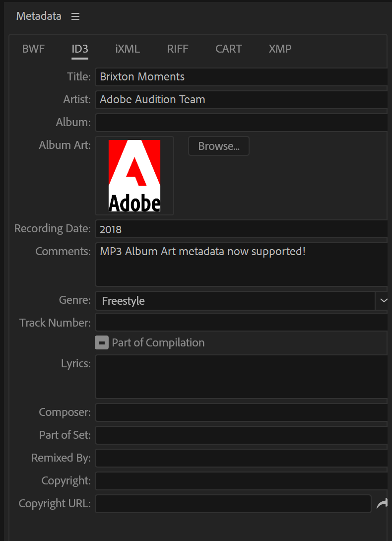Open the Genre dropdown list
This screenshot has width=392, height=541.
pos(384,300)
